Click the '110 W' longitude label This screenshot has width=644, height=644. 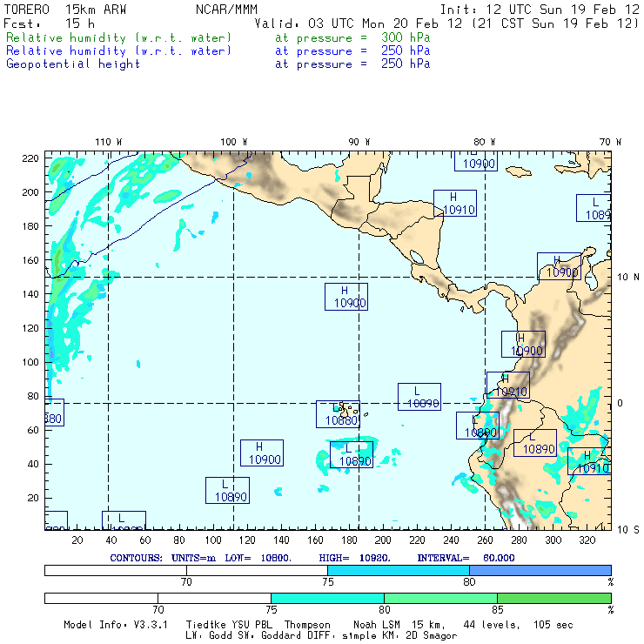pyautogui.click(x=109, y=142)
